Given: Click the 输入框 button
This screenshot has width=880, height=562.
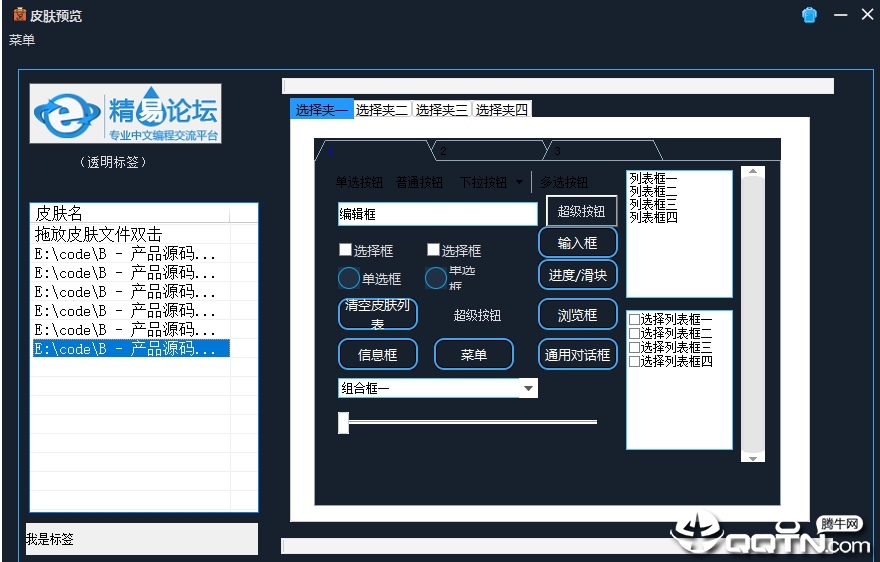Looking at the screenshot, I should (x=578, y=243).
